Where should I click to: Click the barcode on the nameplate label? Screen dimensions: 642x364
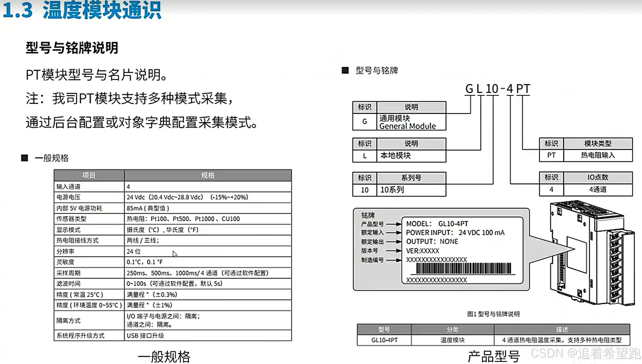pyautogui.click(x=463, y=268)
